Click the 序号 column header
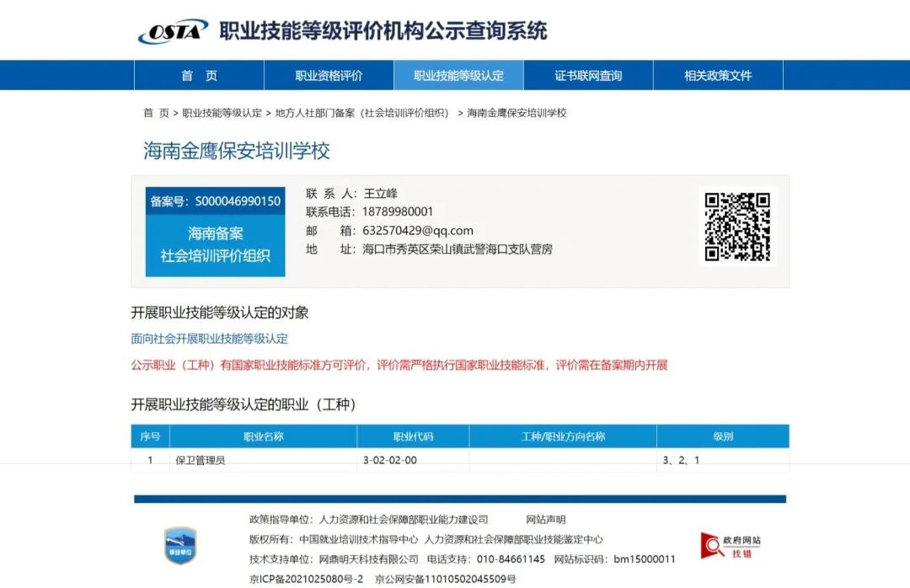Screen dimensions: 910x588 (150, 436)
